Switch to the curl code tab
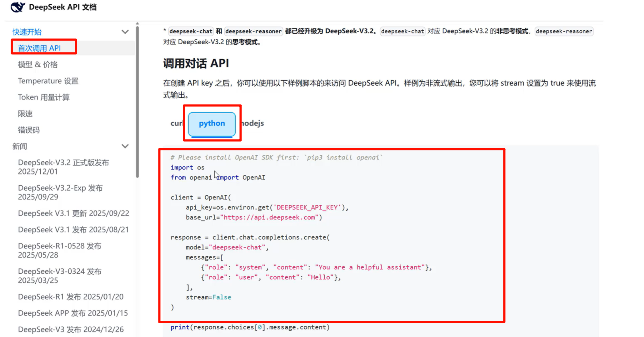The image size is (644, 337). (177, 123)
